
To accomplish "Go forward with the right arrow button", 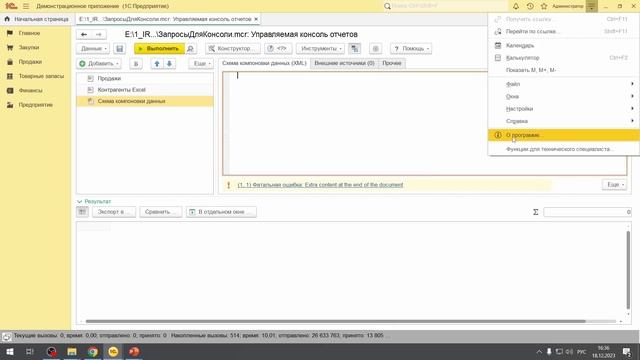I will [98, 34].
